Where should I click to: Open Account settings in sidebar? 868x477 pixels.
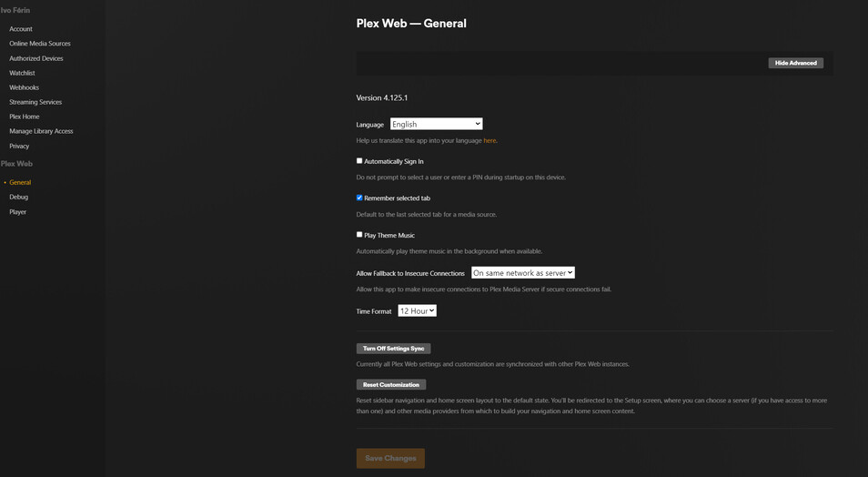click(21, 29)
